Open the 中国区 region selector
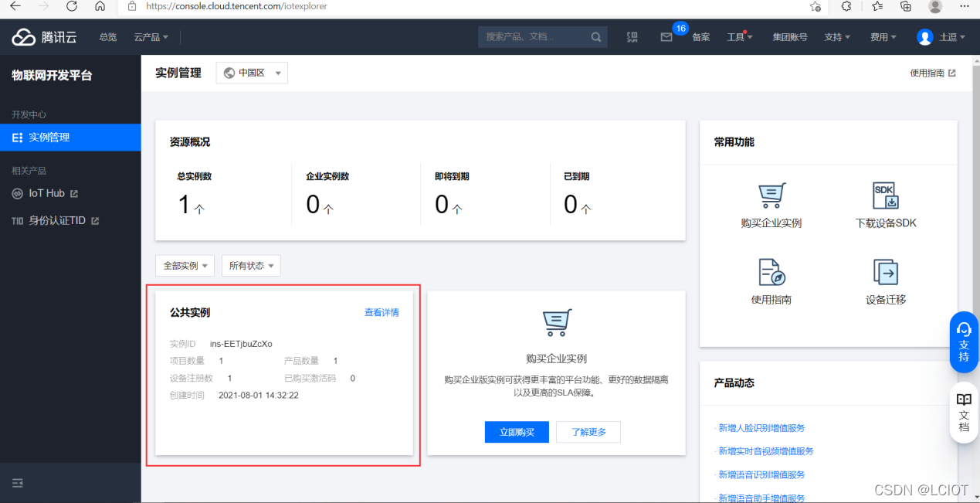The height and width of the screenshot is (503, 980). (x=251, y=73)
